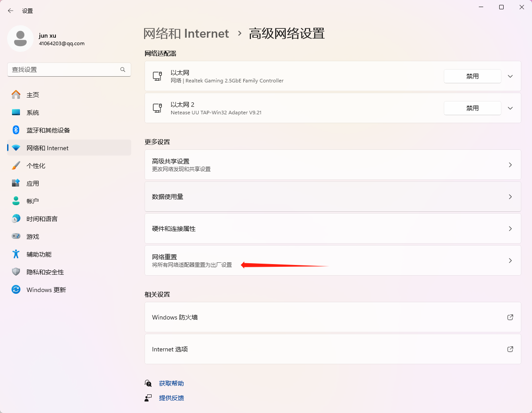Click the Windows 更新 sync icon

[x=16, y=290]
